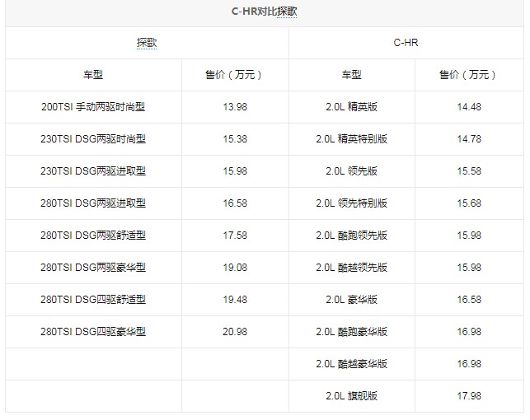
Task: Click the 2.0L 旗舰版 model
Action: [x=351, y=396]
